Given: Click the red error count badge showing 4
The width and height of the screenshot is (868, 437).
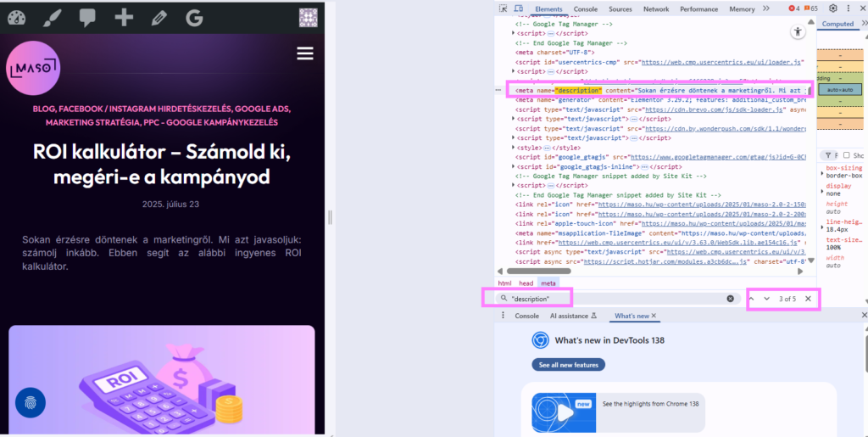Looking at the screenshot, I should click(793, 8).
